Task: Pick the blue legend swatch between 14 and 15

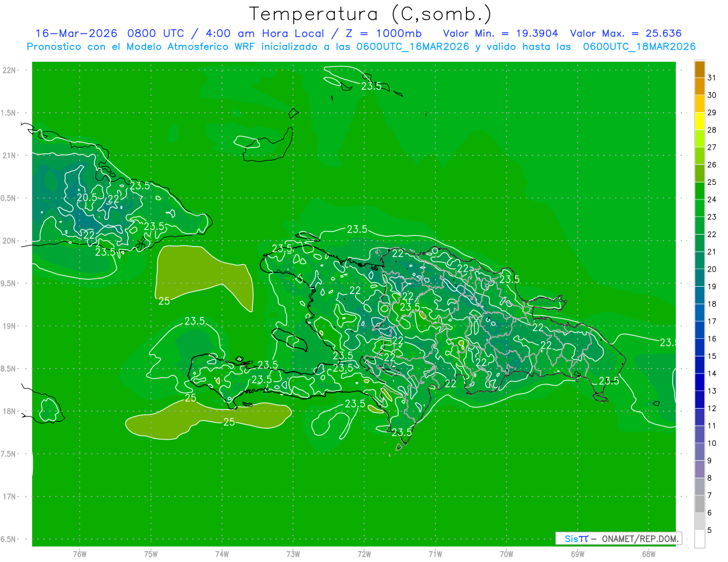Action: pos(699,365)
